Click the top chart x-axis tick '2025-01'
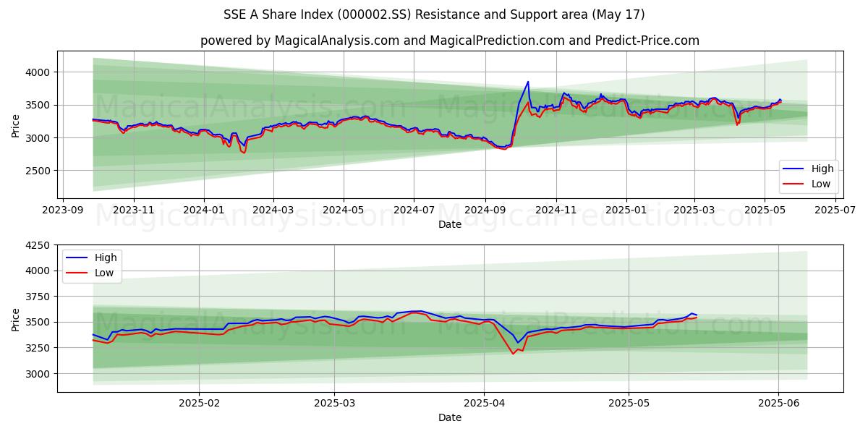Screen dimensions: 868x434 626,210
